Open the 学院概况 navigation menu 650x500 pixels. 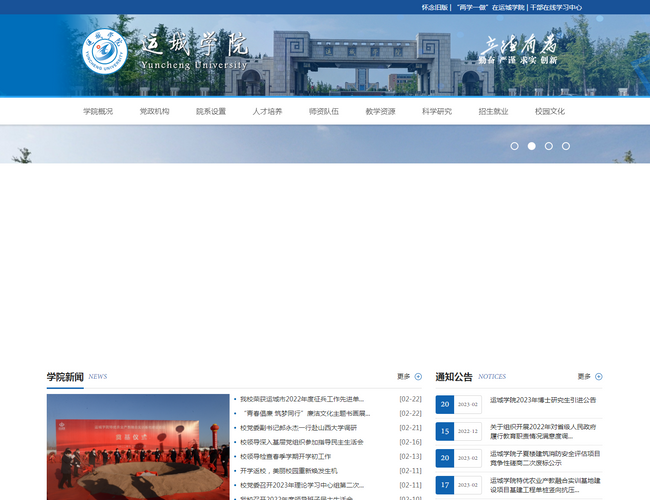coord(98,112)
